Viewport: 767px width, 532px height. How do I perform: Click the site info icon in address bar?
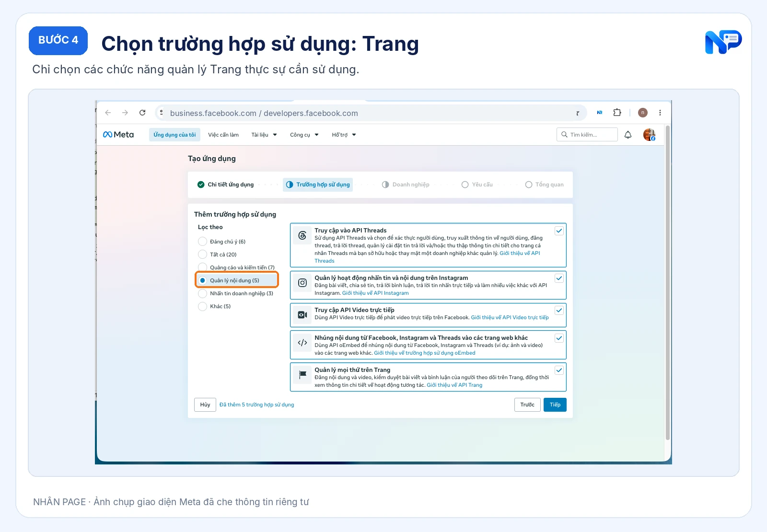(162, 113)
